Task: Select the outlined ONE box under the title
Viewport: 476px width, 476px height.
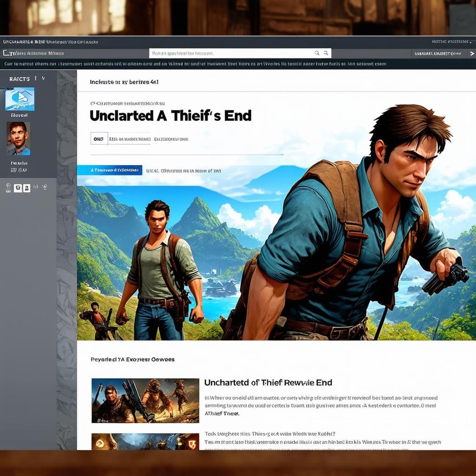Action: pyautogui.click(x=99, y=139)
